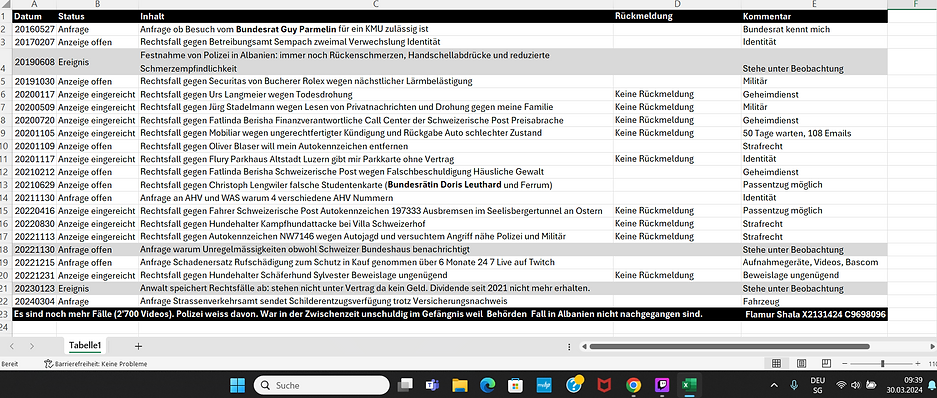937x398 pixels.
Task: Click the 'Inhalt' header cell
Action: point(376,16)
